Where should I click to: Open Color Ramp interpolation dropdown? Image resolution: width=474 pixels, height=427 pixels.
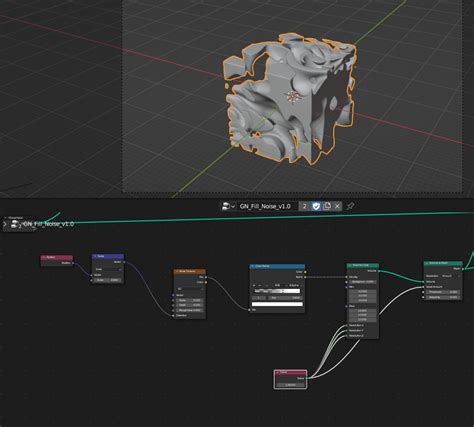point(295,285)
